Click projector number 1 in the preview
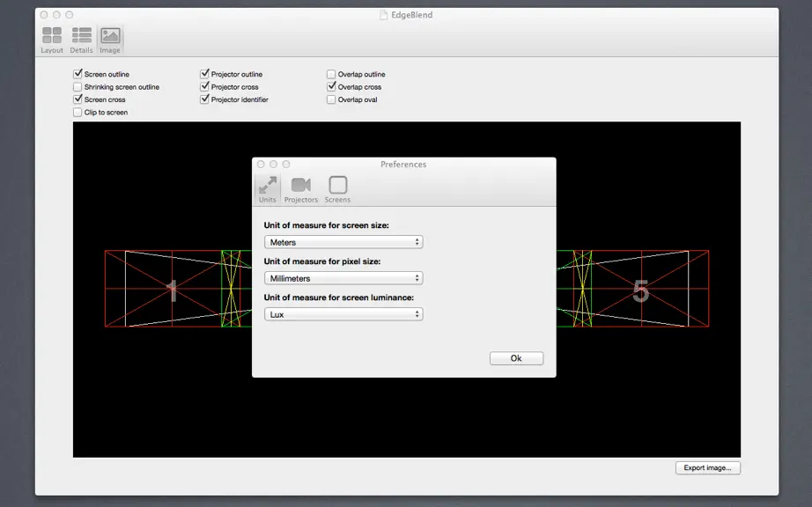 click(172, 290)
